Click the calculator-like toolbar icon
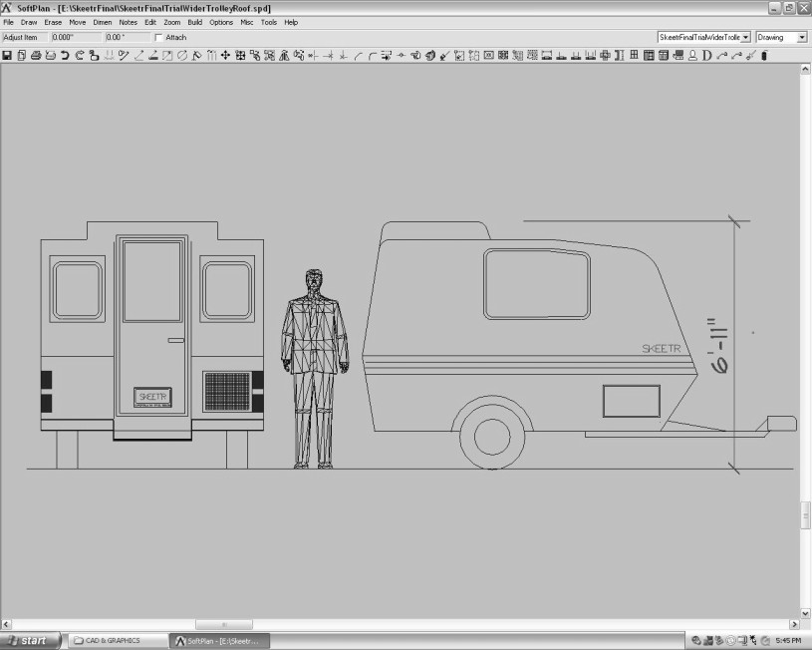Screen dimensions: 812x650 [664, 56]
